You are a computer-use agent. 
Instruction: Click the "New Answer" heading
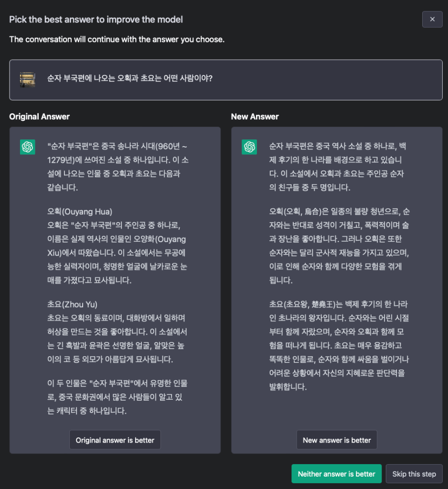pyautogui.click(x=255, y=117)
